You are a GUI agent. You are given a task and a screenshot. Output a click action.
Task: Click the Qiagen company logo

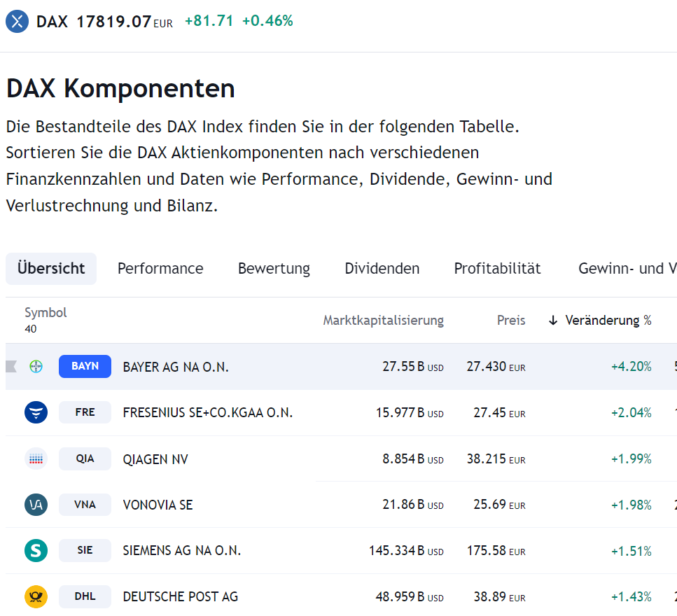[36, 458]
